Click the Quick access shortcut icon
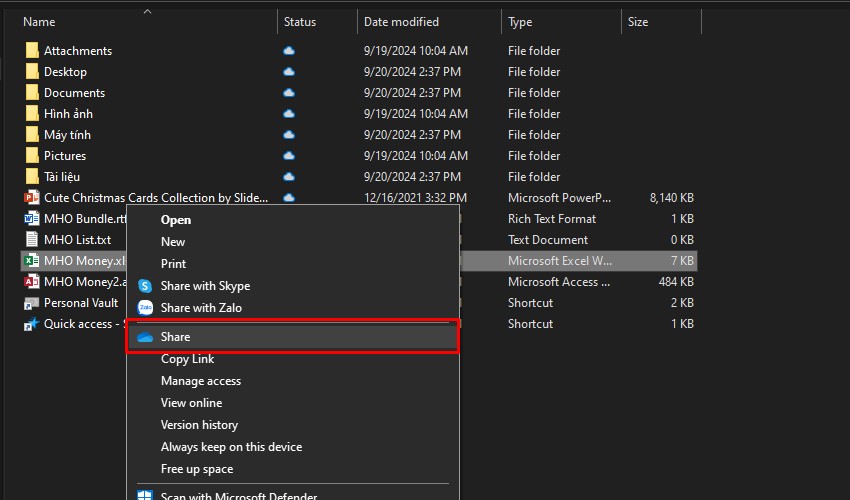Image resolution: width=850 pixels, height=500 pixels. 31,324
